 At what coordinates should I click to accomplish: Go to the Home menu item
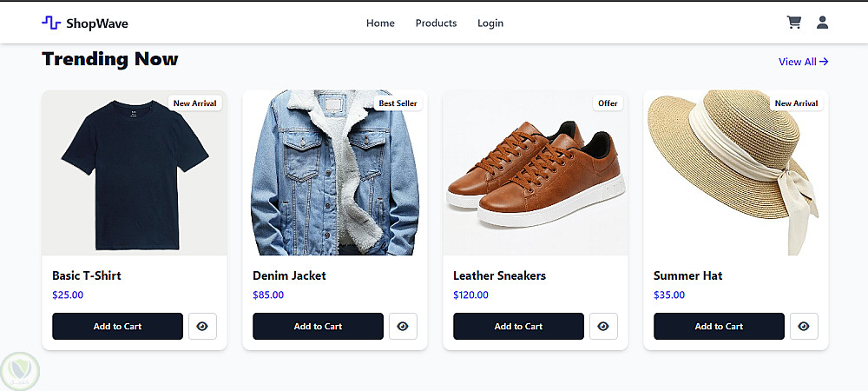380,23
